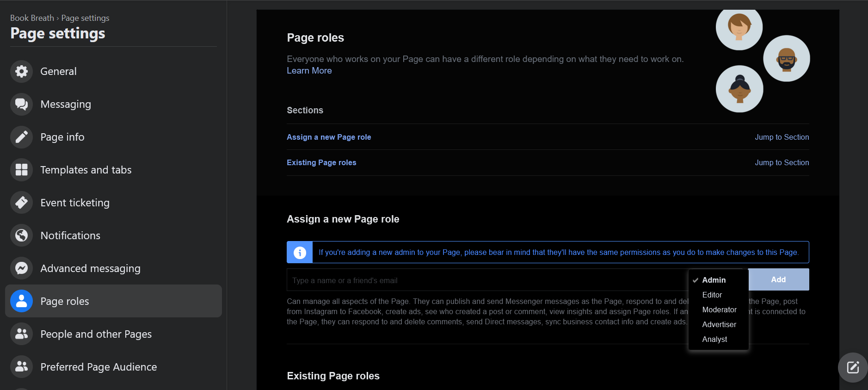Click the Advanced messaging messenger icon
This screenshot has height=390, width=868.
point(21,268)
